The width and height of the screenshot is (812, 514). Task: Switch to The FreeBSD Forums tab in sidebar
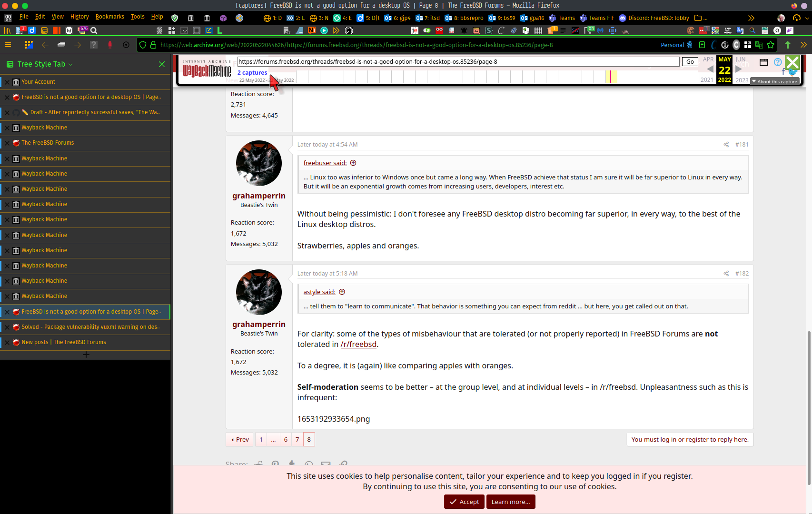(x=48, y=143)
